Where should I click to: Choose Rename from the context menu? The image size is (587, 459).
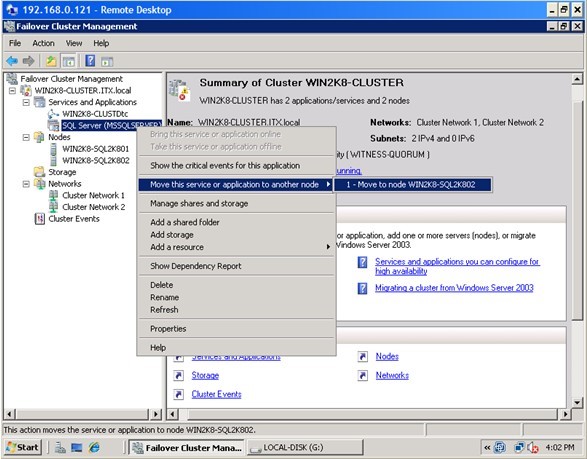click(x=236, y=297)
